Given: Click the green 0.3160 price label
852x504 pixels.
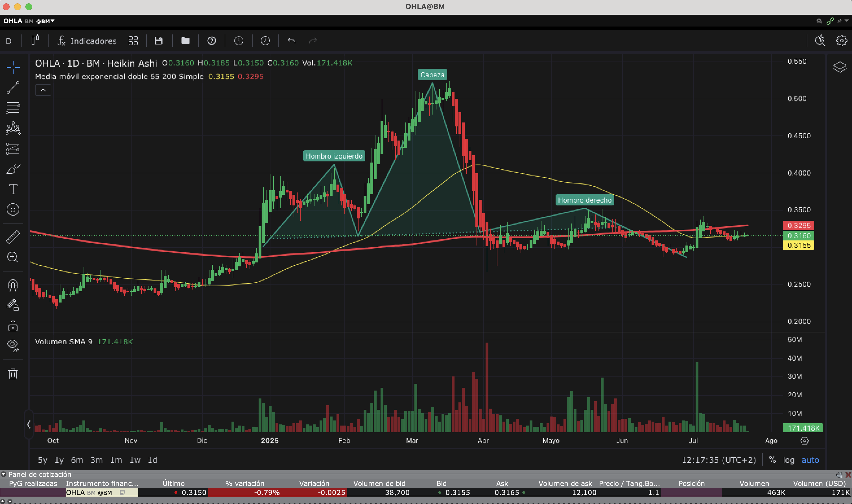Looking at the screenshot, I should coord(799,235).
